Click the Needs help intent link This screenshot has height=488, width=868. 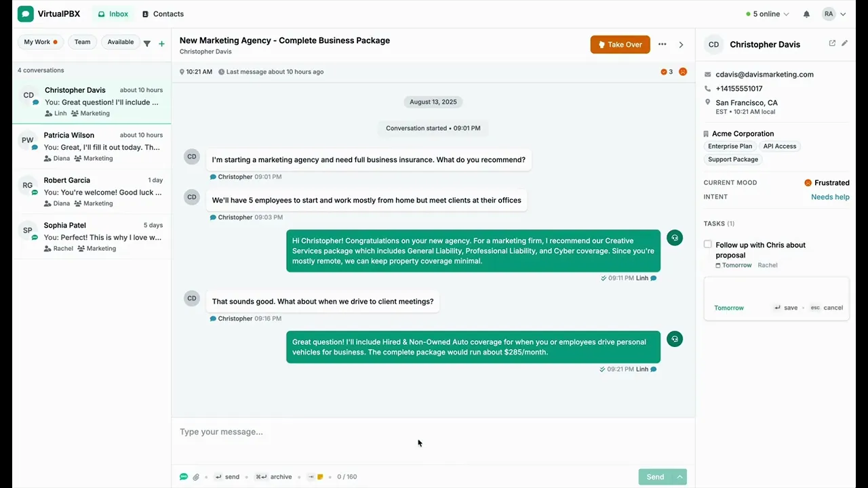point(830,197)
